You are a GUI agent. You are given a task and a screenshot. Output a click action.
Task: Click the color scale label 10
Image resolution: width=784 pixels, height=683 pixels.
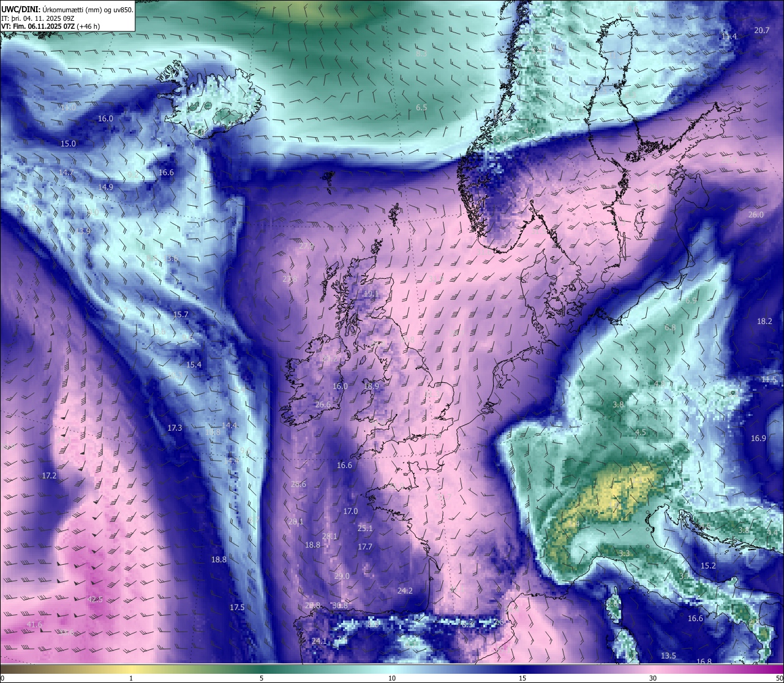tap(392, 678)
